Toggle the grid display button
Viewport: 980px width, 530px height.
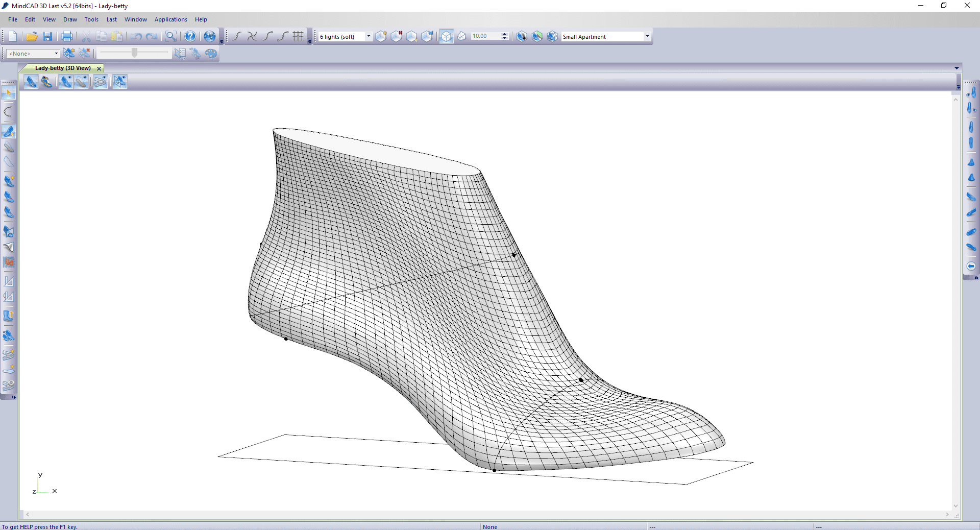[x=298, y=36]
